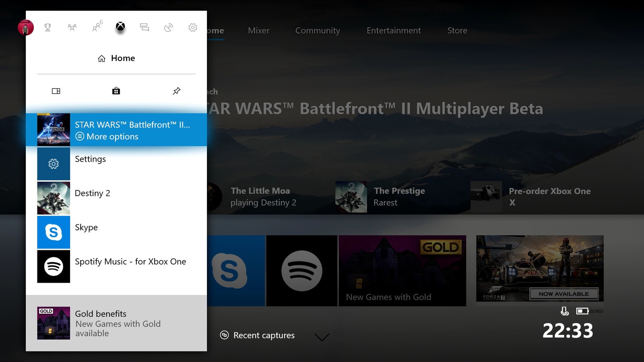Viewport: 644px width, 362px height.
Task: Open Parties icon with 6 badge
Action: coord(97,27)
